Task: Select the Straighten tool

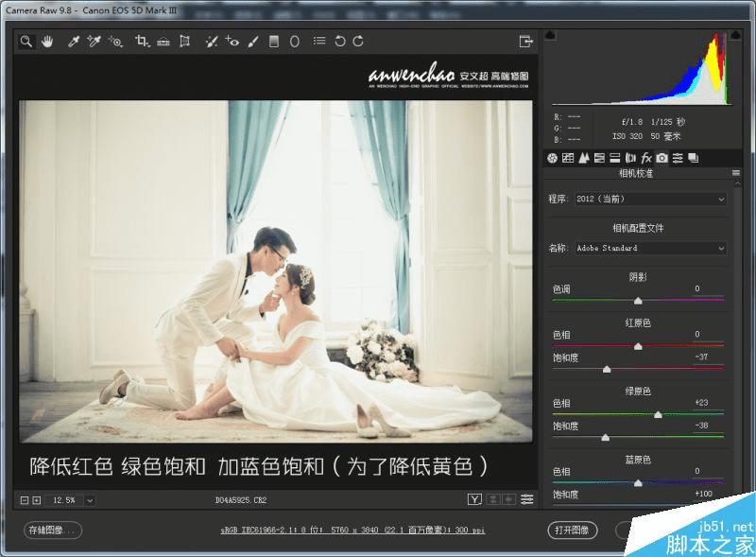Action: coord(163,42)
